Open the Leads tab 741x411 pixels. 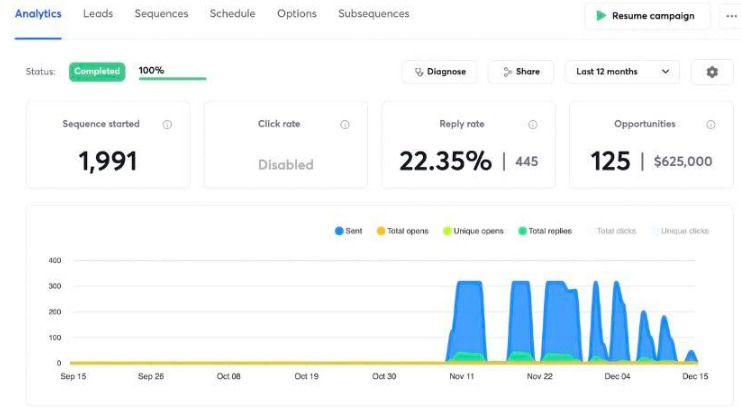[x=98, y=14]
